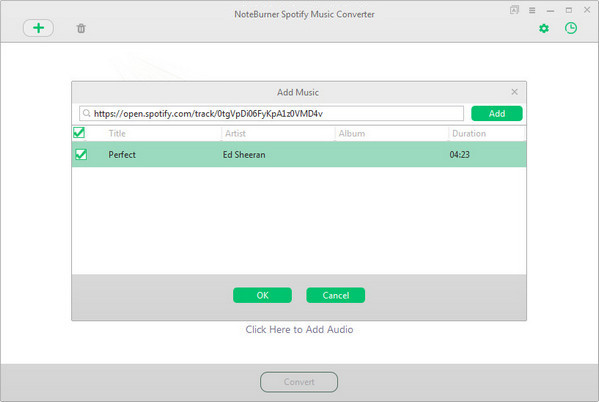Click the green plus add-music icon

[38, 28]
